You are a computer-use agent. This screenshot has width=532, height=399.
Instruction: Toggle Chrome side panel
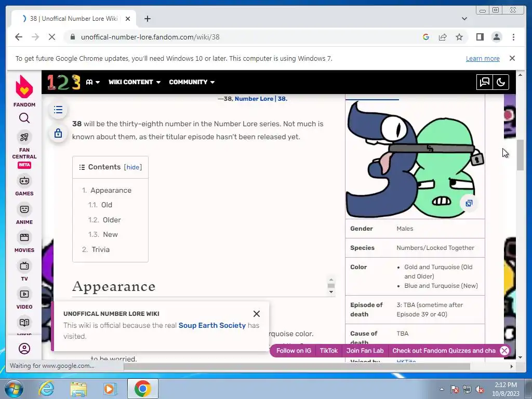pyautogui.click(x=480, y=37)
